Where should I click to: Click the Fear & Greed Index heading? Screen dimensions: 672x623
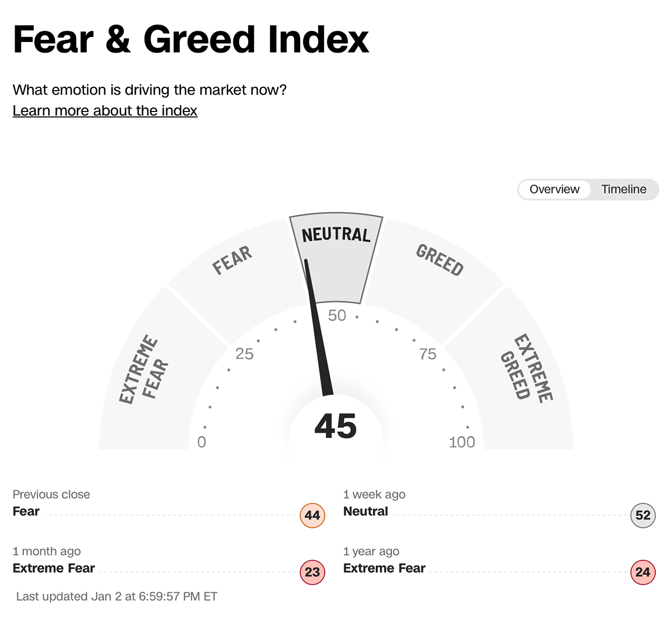[191, 39]
